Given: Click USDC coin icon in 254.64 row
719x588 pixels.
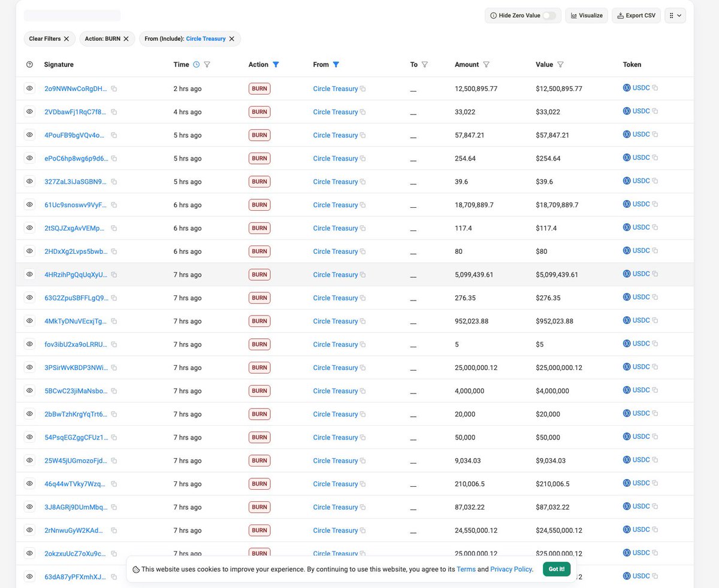Looking at the screenshot, I should 627,157.
